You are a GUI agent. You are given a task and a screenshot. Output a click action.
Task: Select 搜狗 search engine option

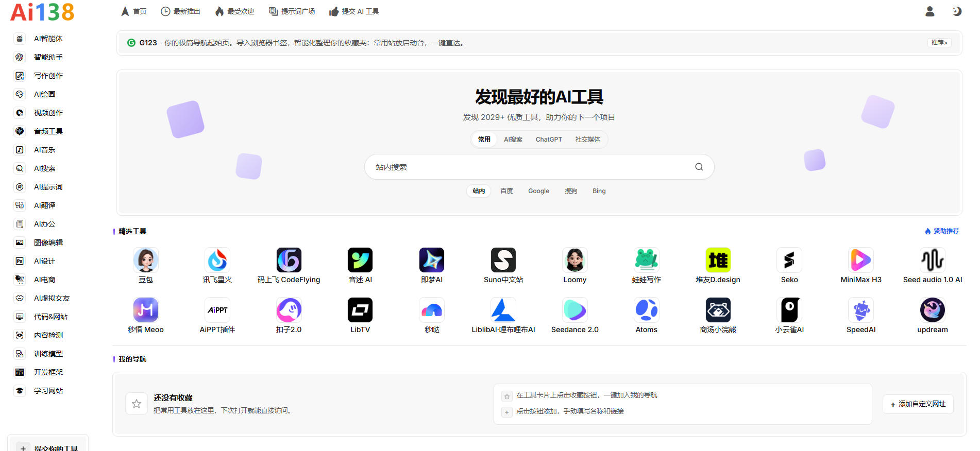571,191
